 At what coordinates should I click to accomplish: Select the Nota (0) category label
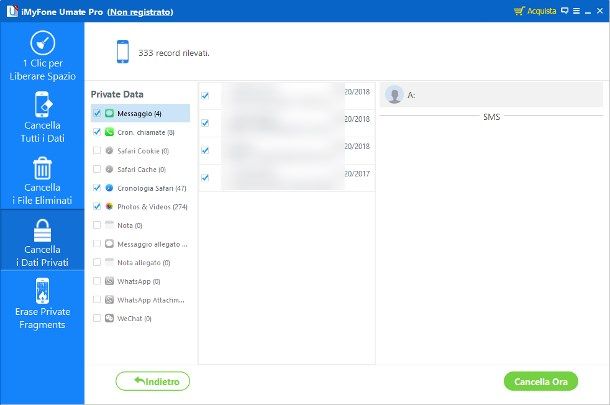pos(130,225)
